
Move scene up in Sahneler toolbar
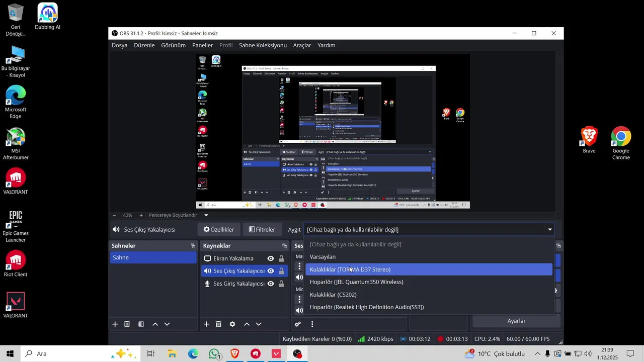click(155, 324)
